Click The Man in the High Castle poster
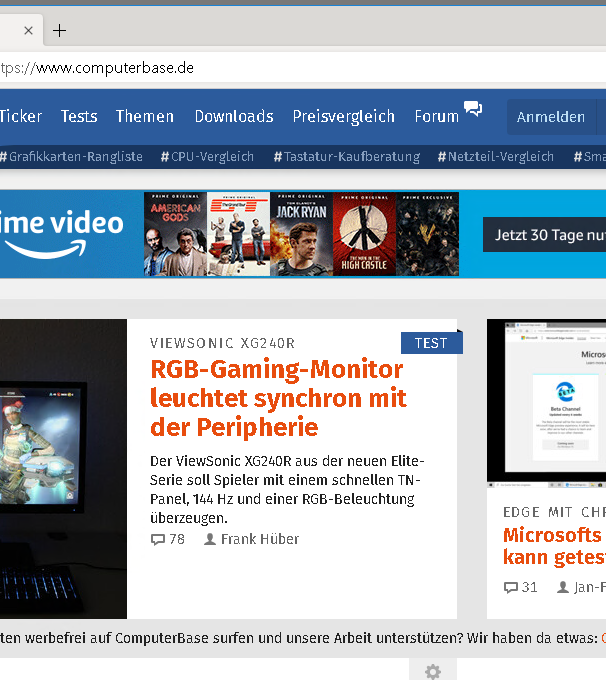 click(364, 234)
